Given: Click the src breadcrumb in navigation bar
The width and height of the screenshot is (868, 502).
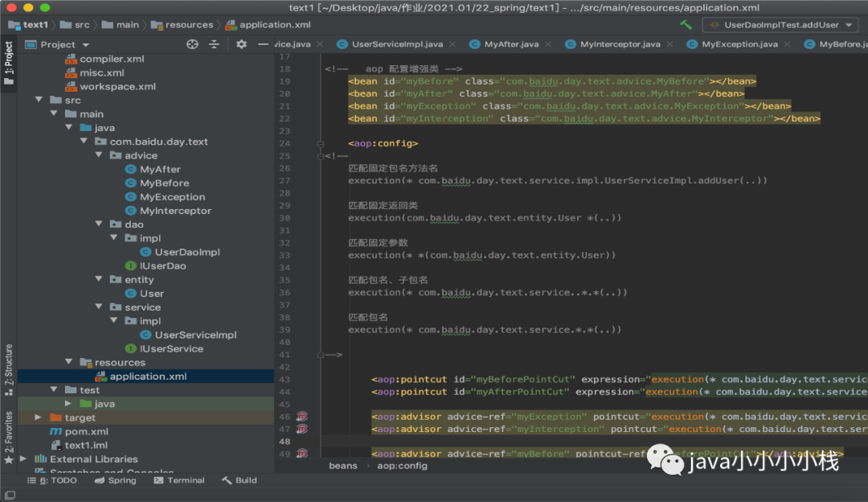Looking at the screenshot, I should click(x=75, y=25).
